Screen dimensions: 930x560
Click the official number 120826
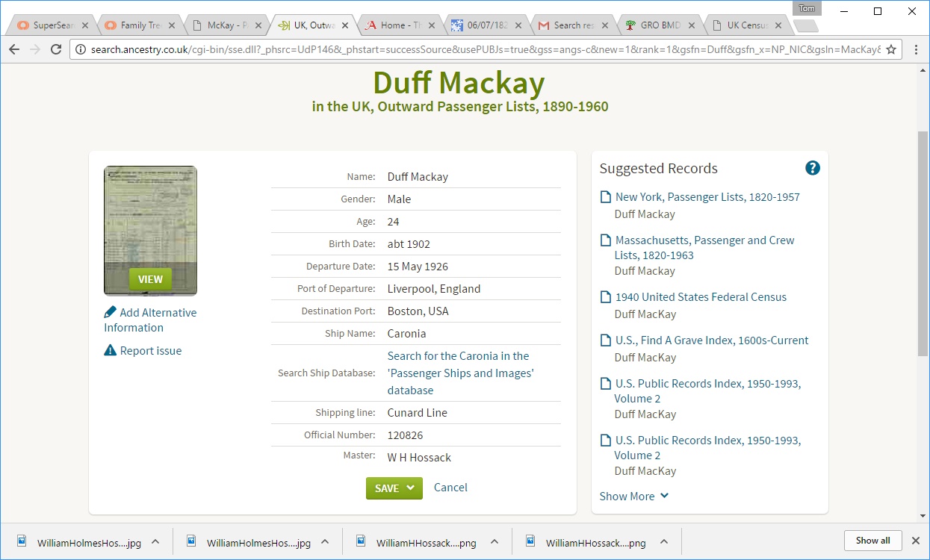pyautogui.click(x=406, y=435)
